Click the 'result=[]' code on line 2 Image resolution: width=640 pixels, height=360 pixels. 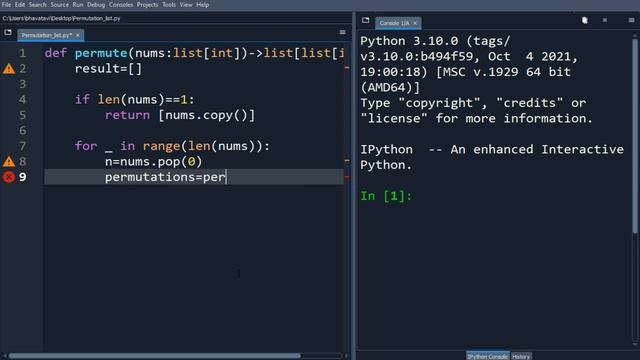[x=108, y=69]
